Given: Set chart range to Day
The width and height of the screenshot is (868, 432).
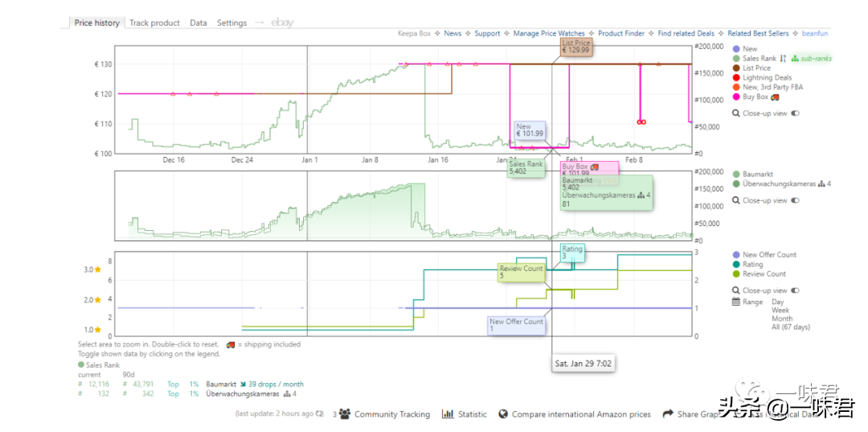Looking at the screenshot, I should tap(778, 302).
